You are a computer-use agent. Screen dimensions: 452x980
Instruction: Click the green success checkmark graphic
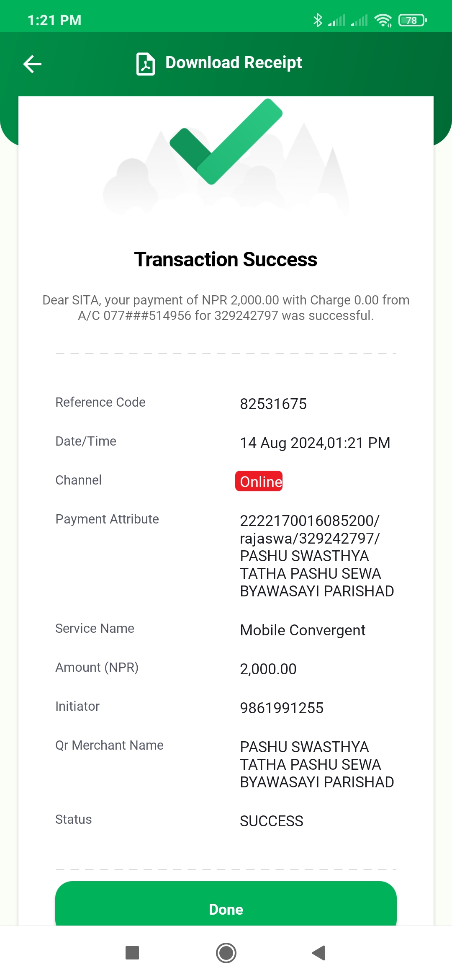[x=226, y=142]
